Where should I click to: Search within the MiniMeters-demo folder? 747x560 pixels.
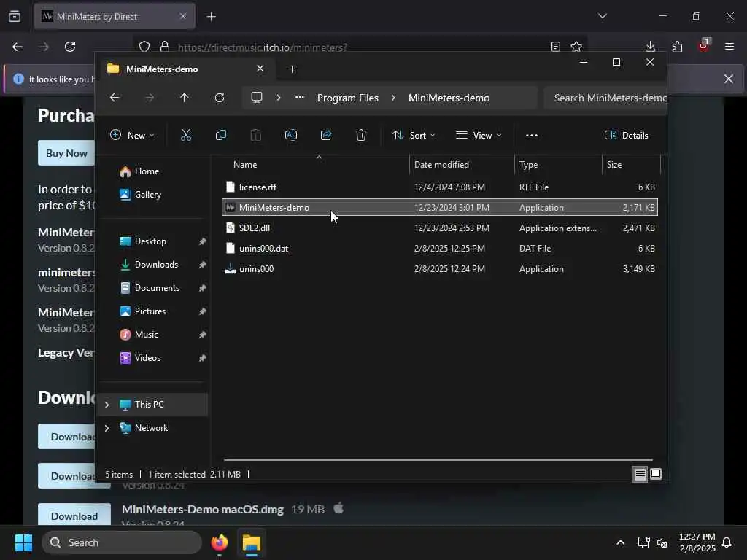605,98
